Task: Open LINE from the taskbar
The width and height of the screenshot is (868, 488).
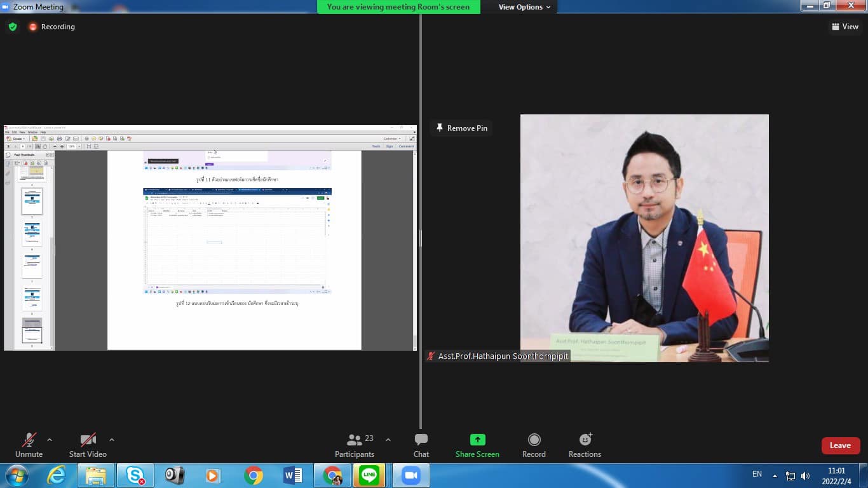Action: 369,475
